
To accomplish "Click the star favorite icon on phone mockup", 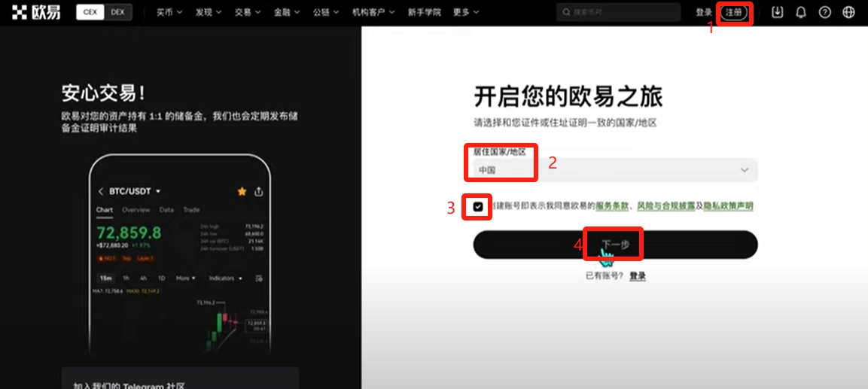I will pos(242,191).
